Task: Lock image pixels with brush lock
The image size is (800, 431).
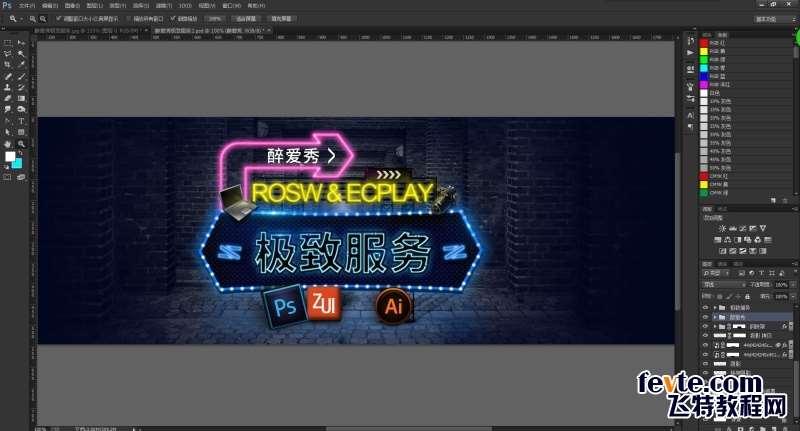Action: [x=729, y=296]
